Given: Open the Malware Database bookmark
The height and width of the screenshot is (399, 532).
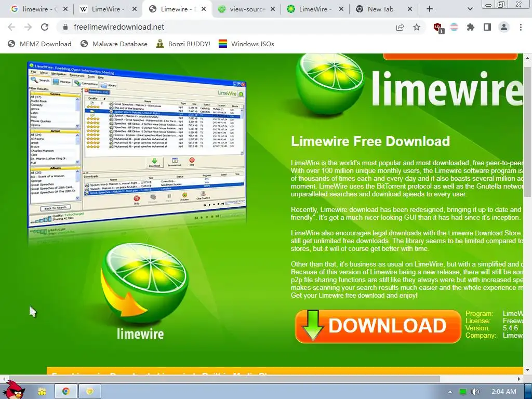Looking at the screenshot, I should (114, 44).
